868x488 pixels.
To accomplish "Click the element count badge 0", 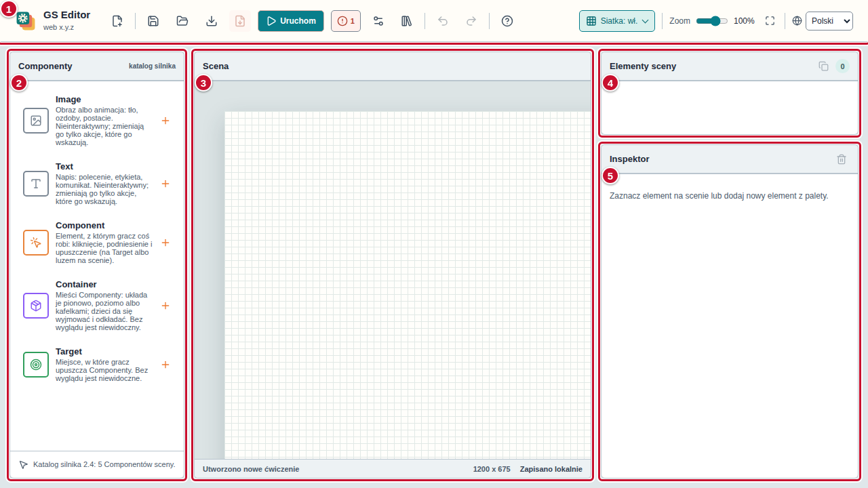I will point(842,66).
